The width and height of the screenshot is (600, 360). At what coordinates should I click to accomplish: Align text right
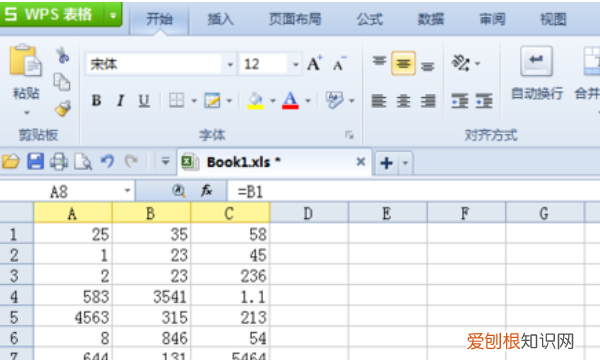pos(428,101)
